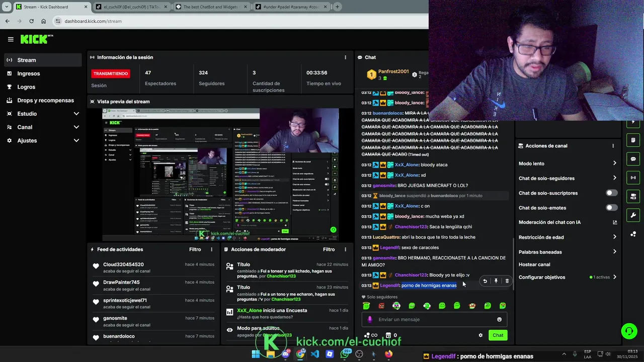
Task: Open the Feed de actividades kebab menu
Action: 211,249
